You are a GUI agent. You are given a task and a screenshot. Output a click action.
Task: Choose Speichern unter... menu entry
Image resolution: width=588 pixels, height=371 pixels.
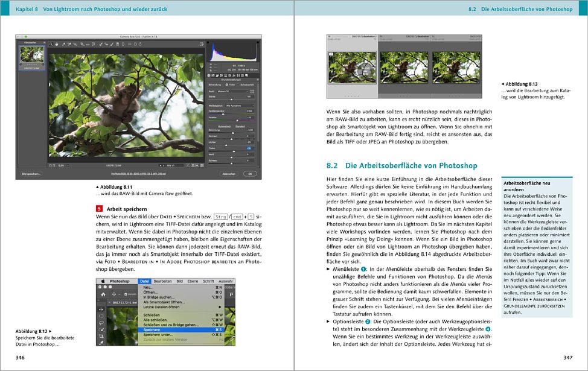point(181,335)
